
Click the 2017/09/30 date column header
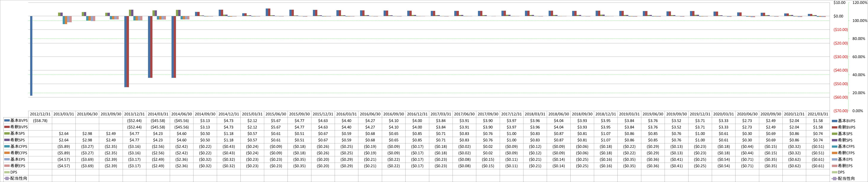point(488,114)
